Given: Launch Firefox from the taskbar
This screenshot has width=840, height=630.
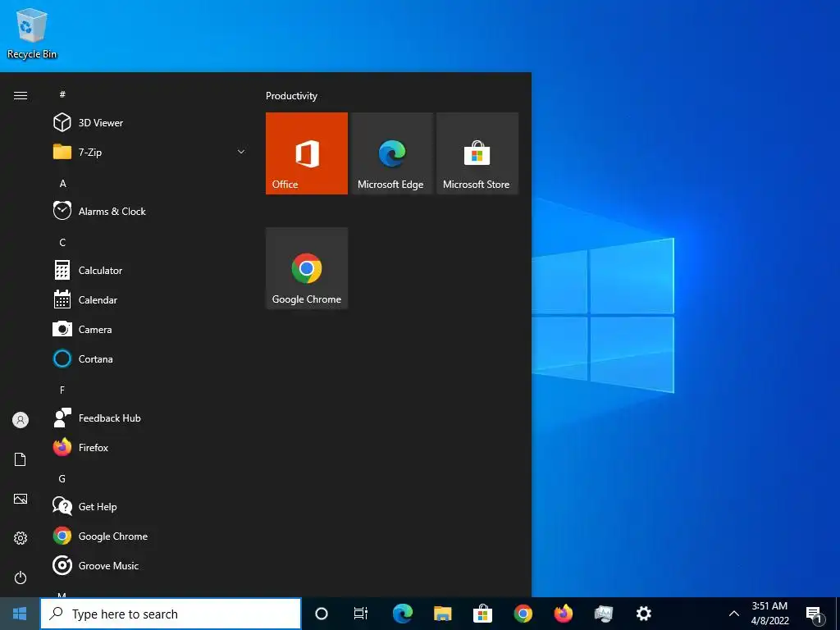Looking at the screenshot, I should (x=563, y=614).
